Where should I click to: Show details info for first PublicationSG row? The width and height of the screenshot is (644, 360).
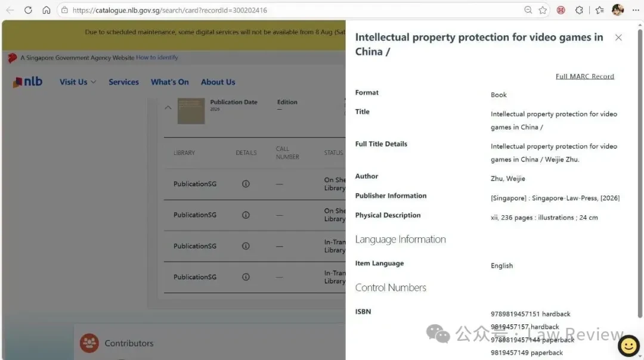pyautogui.click(x=246, y=184)
